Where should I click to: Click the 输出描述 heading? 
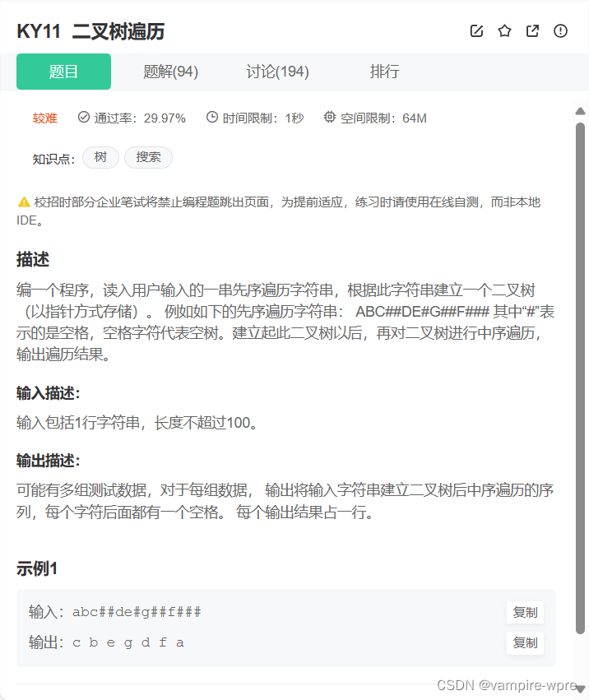click(x=49, y=461)
